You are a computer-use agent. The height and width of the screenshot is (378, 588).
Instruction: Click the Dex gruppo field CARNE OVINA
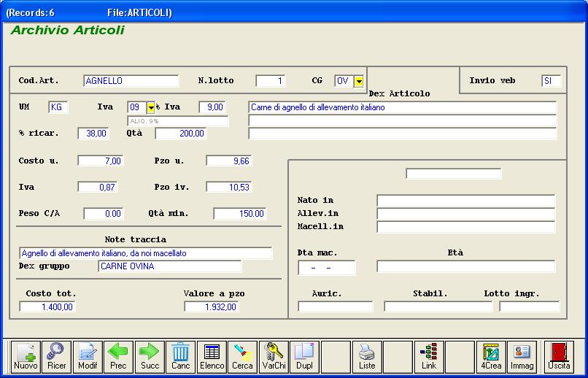[170, 266]
